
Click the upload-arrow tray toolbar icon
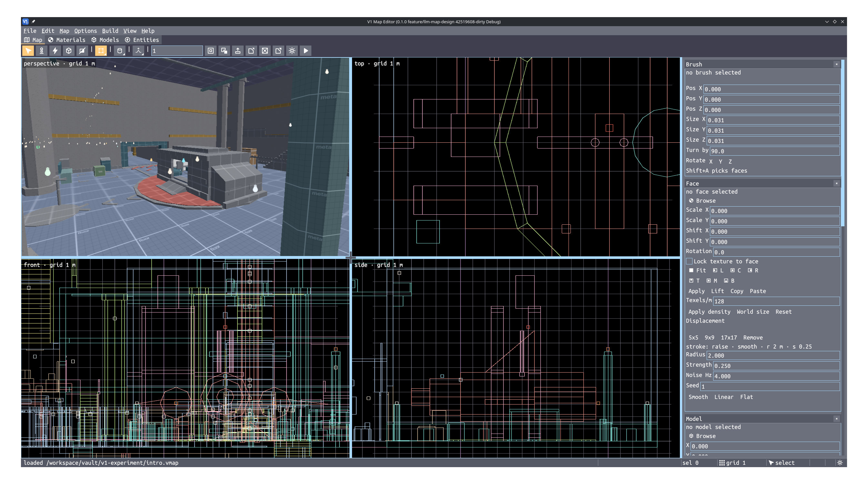(x=238, y=51)
